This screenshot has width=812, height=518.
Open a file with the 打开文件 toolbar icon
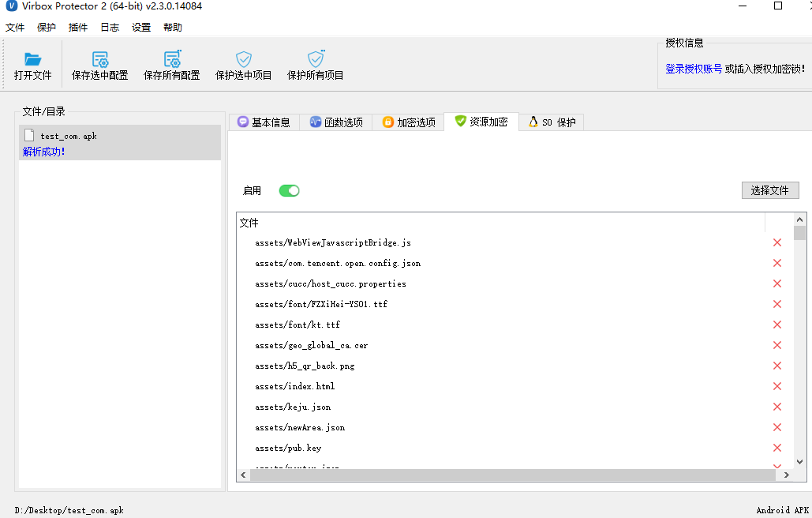pyautogui.click(x=33, y=63)
